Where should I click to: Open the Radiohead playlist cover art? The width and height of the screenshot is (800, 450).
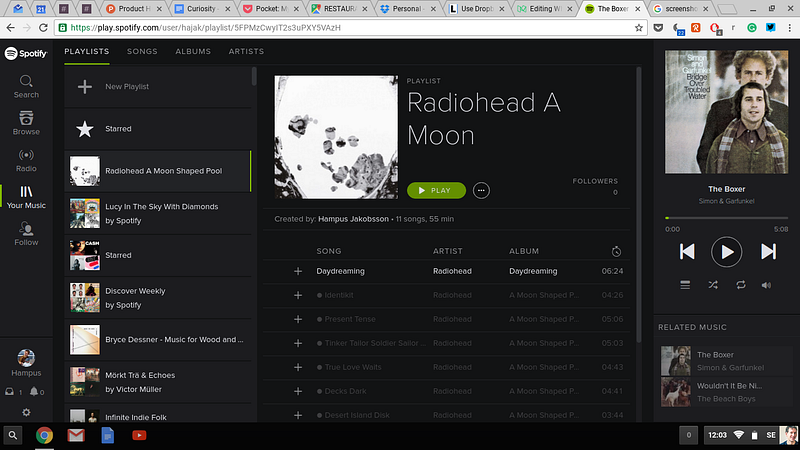pyautogui.click(x=336, y=137)
